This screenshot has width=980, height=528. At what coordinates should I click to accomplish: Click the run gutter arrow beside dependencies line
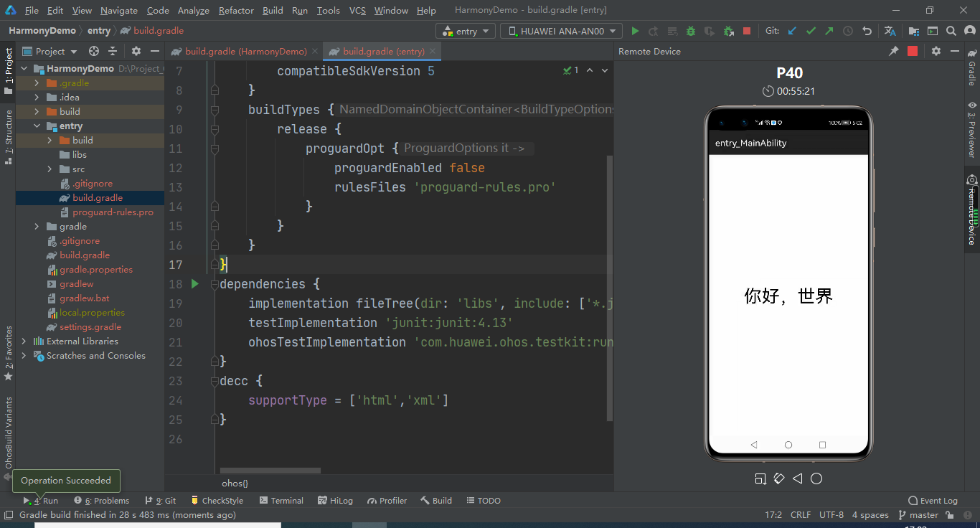click(x=194, y=284)
